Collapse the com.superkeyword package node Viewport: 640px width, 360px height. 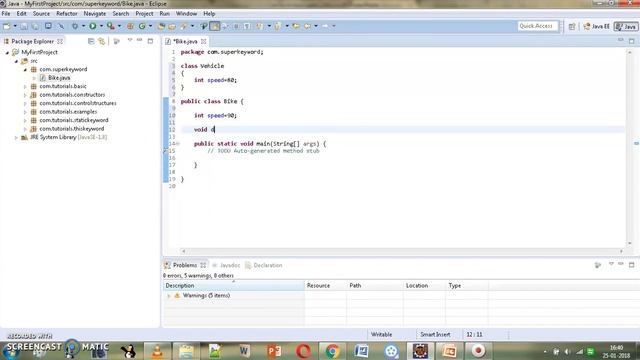[25, 70]
